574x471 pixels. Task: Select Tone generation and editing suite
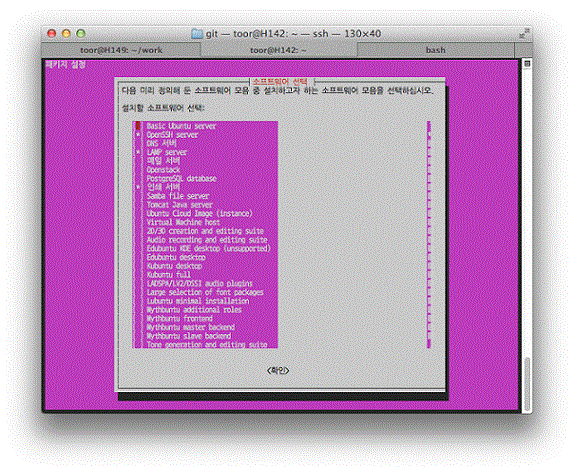click(207, 344)
